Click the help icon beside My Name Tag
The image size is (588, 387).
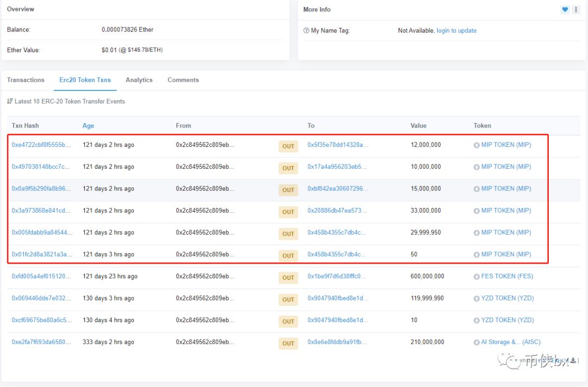pos(307,30)
